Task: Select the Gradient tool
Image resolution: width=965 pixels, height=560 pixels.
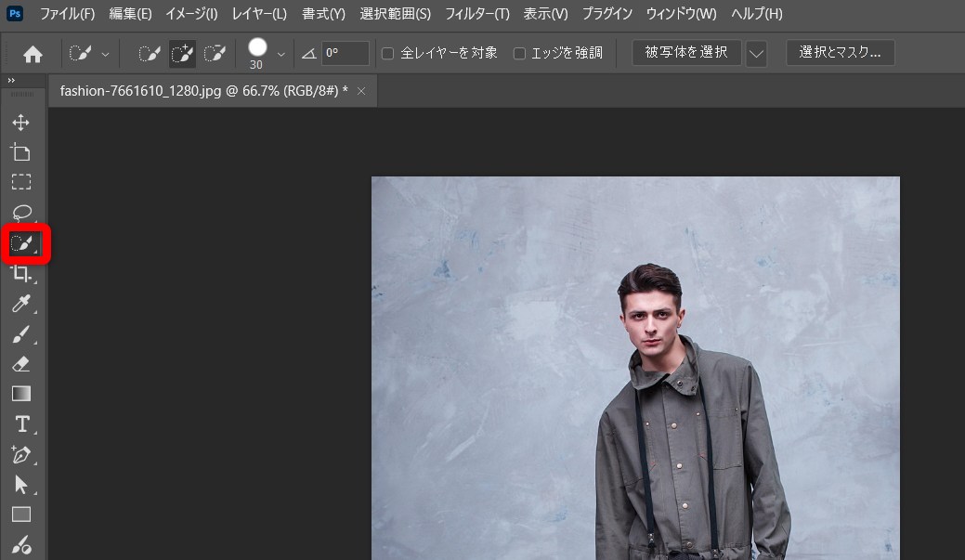Action: (x=21, y=394)
